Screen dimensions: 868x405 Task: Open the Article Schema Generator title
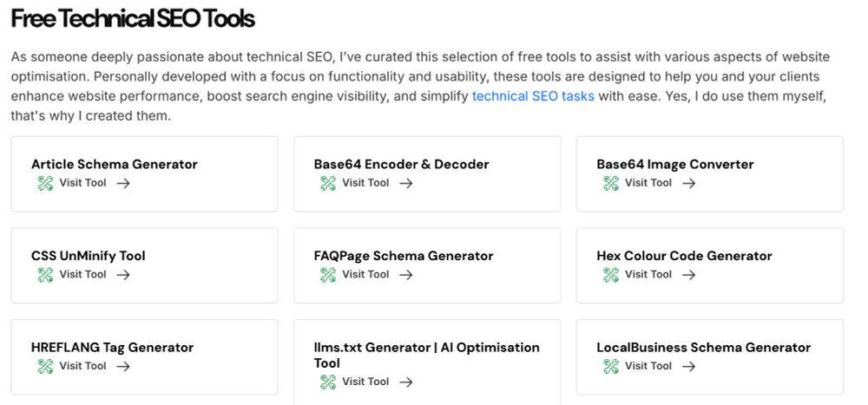pyautogui.click(x=115, y=164)
